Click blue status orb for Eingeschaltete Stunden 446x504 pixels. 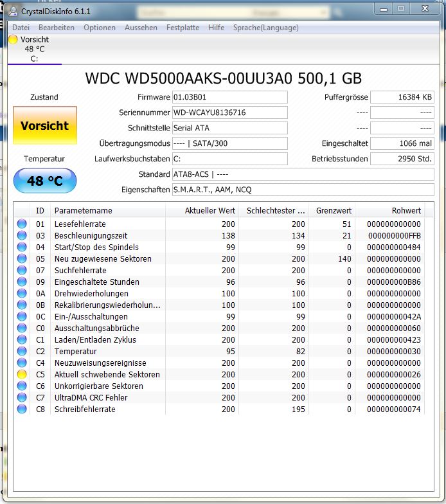tap(22, 282)
